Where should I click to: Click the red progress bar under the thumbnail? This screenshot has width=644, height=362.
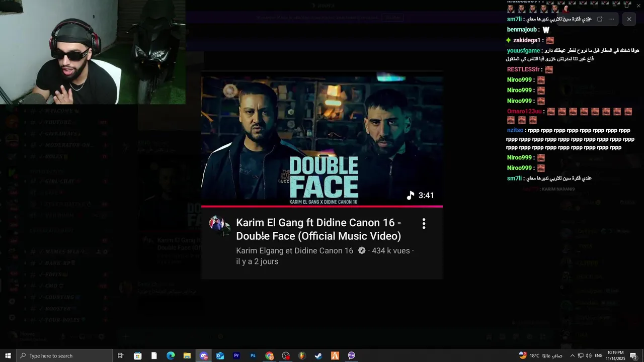(x=322, y=206)
